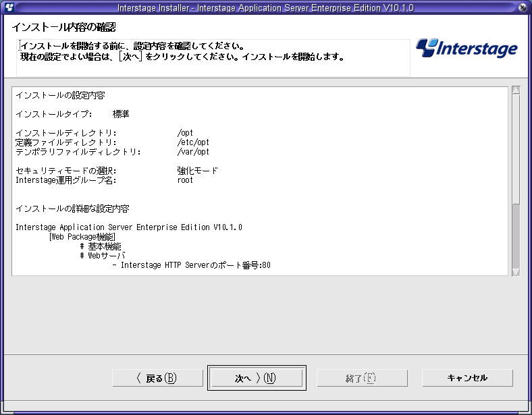Cancel installation with the キャンセル button

[x=467, y=378]
